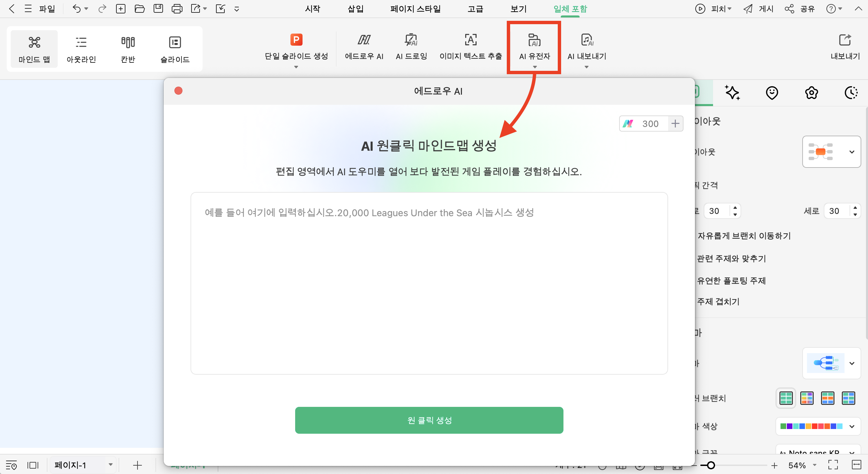Switch to 아웃라인 view mode
The height and width of the screenshot is (474, 868).
(81, 49)
